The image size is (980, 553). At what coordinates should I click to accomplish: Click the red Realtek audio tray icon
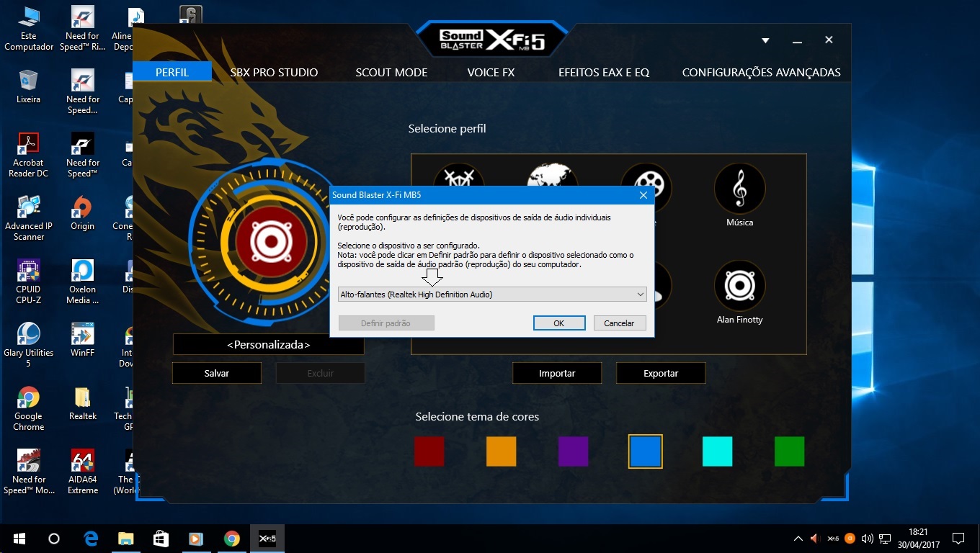816,539
